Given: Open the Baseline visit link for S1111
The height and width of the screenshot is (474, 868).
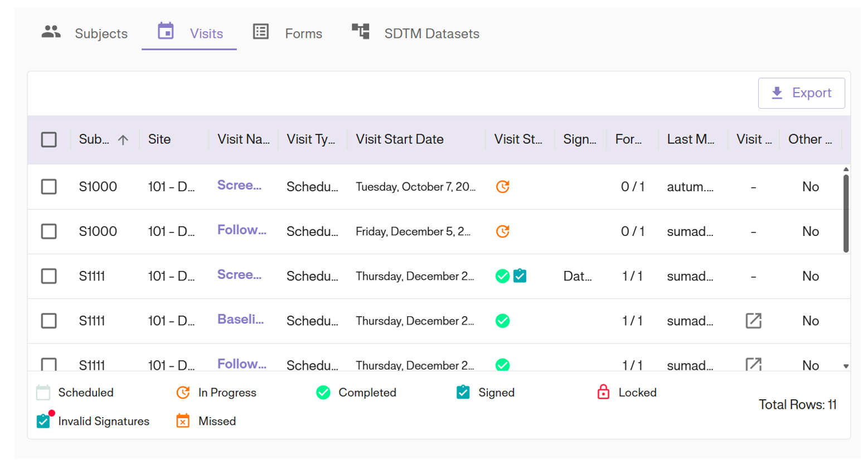Looking at the screenshot, I should 240,320.
